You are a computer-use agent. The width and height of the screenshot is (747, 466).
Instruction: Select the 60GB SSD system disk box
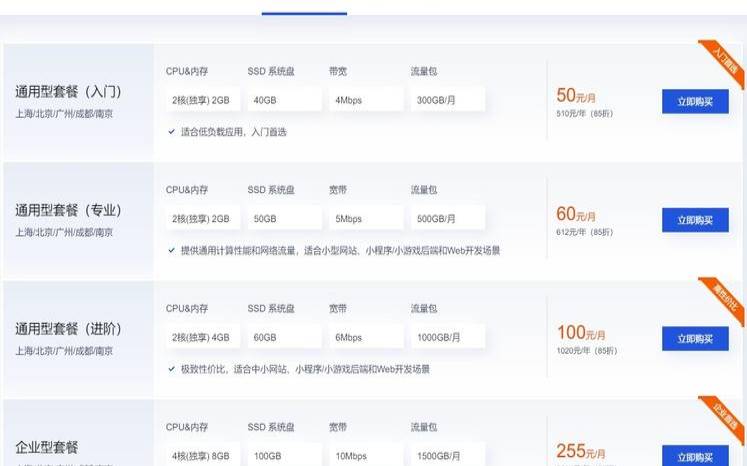click(x=284, y=337)
